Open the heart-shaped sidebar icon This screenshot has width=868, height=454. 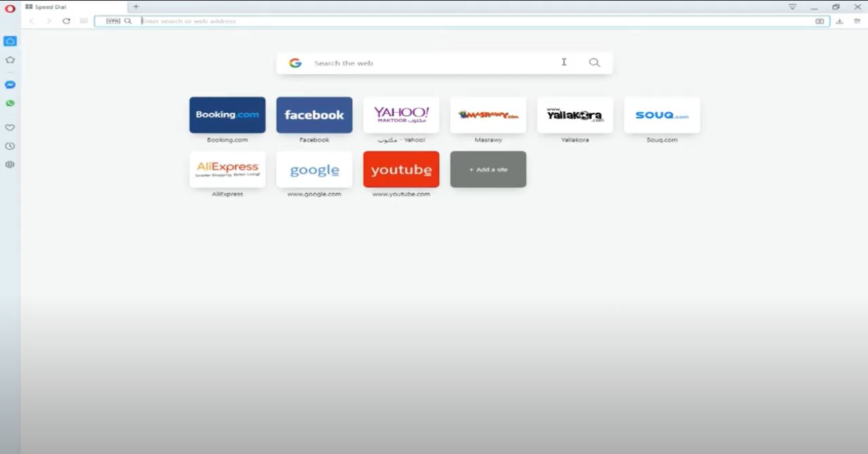(10, 128)
